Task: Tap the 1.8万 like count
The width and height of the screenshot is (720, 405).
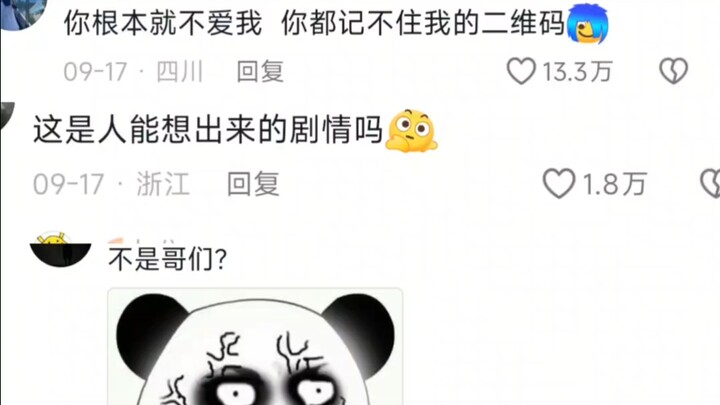Action: click(614, 184)
